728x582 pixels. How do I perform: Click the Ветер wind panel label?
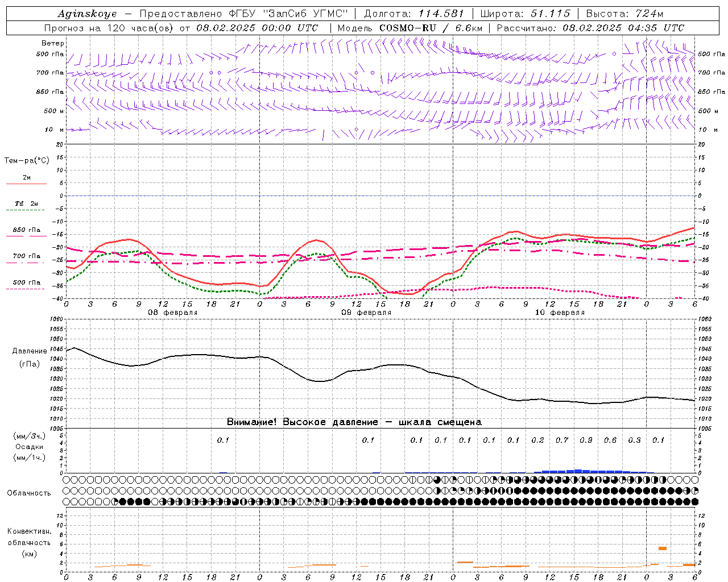[x=53, y=43]
